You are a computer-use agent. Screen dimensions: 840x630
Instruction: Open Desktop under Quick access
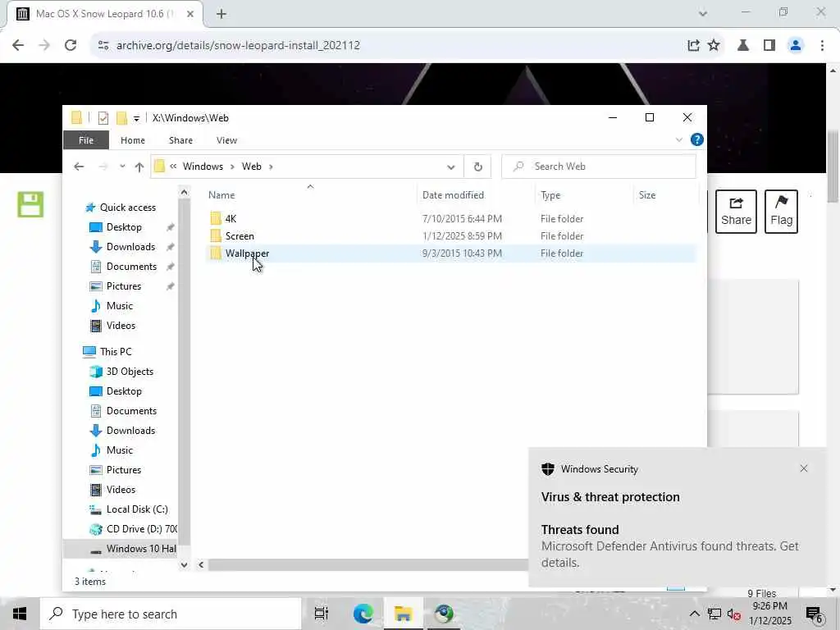(x=124, y=227)
